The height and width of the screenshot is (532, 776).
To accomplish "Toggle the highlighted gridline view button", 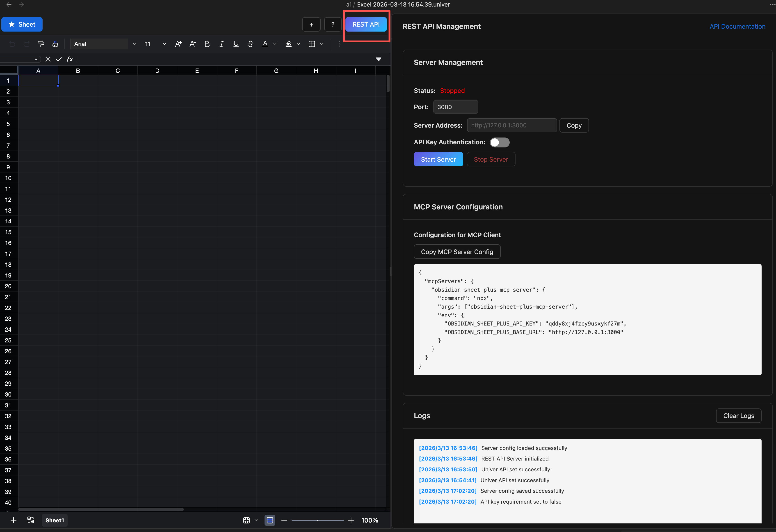I will point(270,520).
